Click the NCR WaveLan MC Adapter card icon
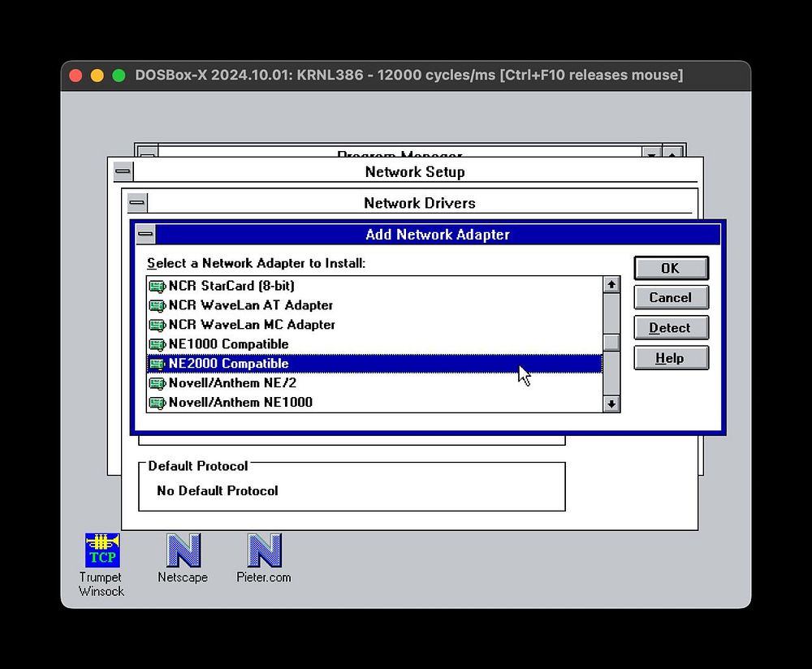This screenshot has width=812, height=669. [x=157, y=325]
